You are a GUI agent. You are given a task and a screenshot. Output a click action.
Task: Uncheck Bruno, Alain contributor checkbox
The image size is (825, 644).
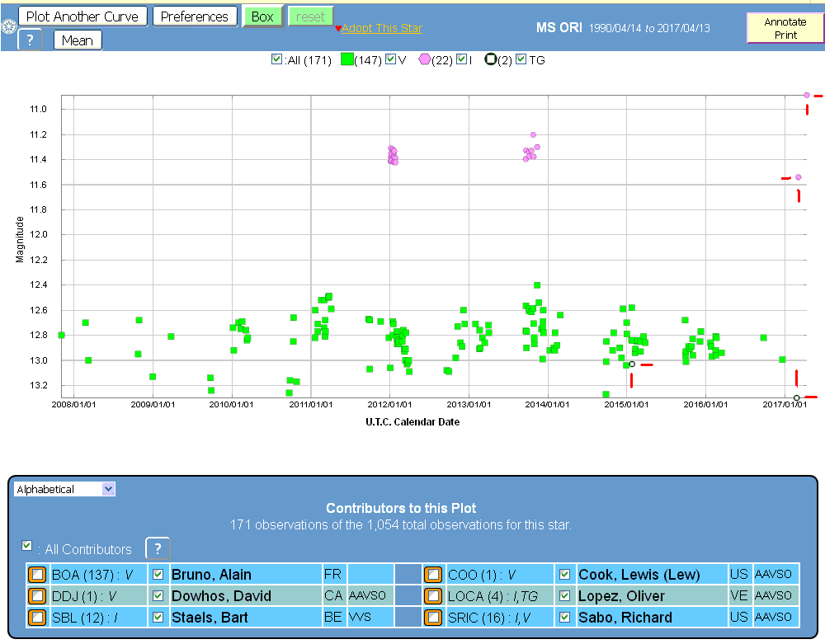pyautogui.click(x=158, y=575)
